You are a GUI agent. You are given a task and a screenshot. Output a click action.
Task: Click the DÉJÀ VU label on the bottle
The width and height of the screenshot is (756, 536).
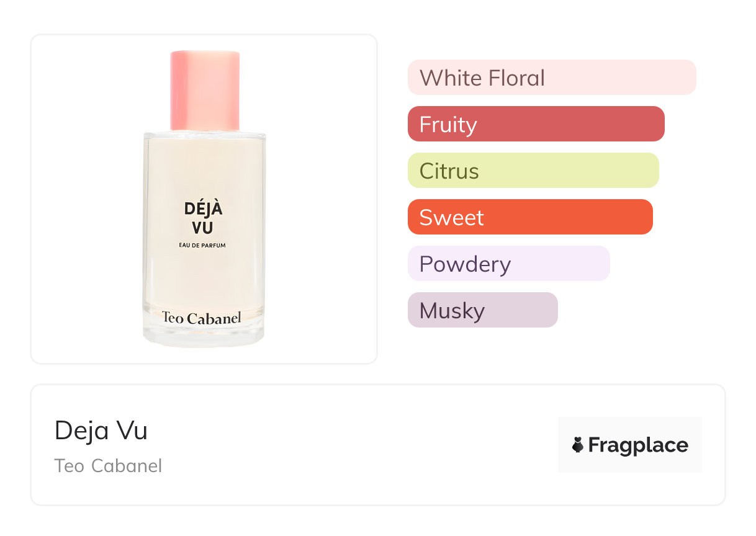click(203, 218)
